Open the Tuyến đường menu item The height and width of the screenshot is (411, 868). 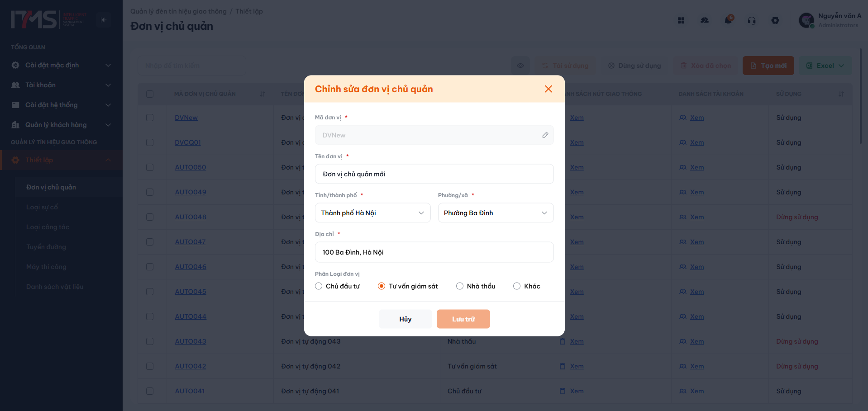[46, 247]
